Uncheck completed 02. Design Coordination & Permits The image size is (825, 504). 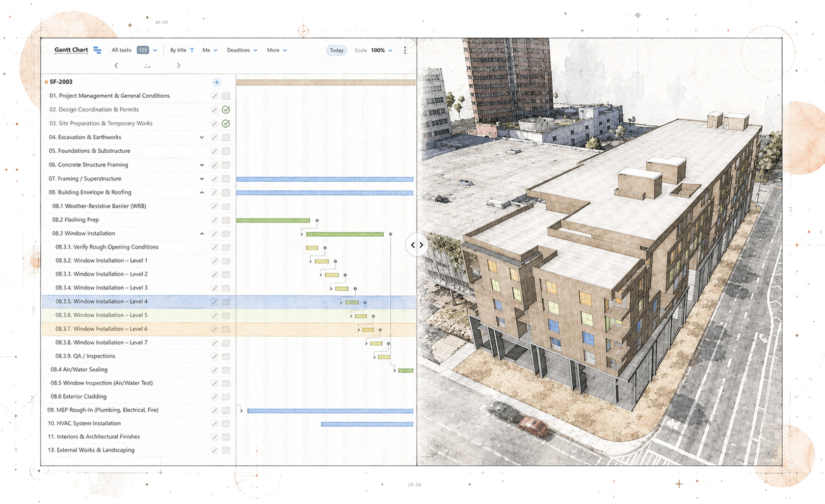coord(226,110)
